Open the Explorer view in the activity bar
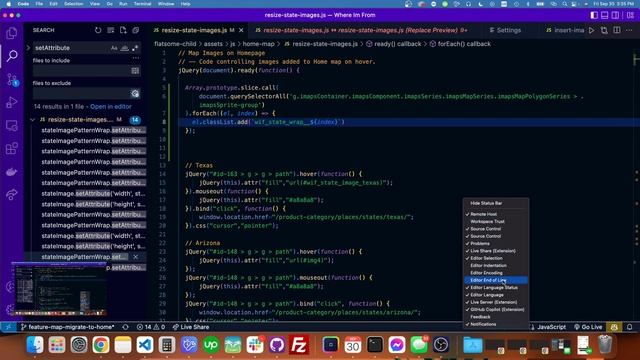Viewport: 640px width, 360px height. (x=12, y=33)
